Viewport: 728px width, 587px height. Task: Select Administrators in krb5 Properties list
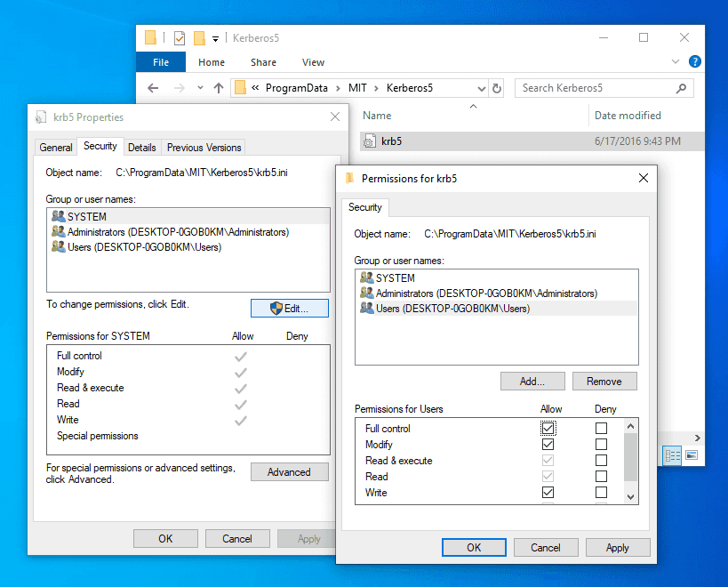pyautogui.click(x=188, y=232)
